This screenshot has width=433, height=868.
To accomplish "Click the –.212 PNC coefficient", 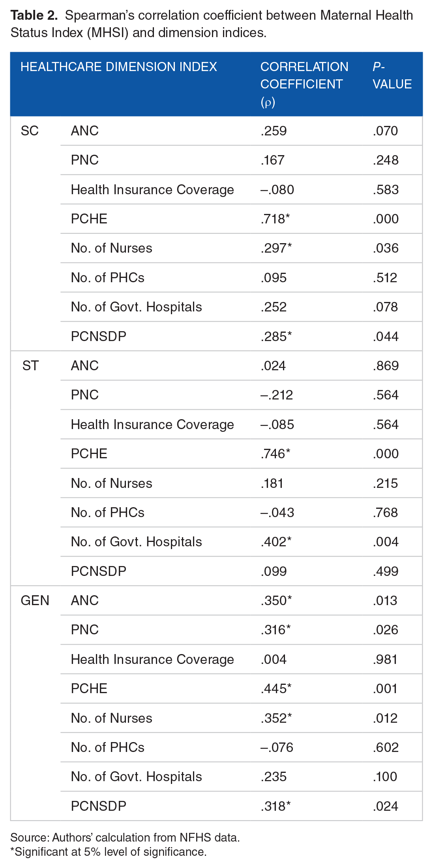I will pyautogui.click(x=277, y=395).
